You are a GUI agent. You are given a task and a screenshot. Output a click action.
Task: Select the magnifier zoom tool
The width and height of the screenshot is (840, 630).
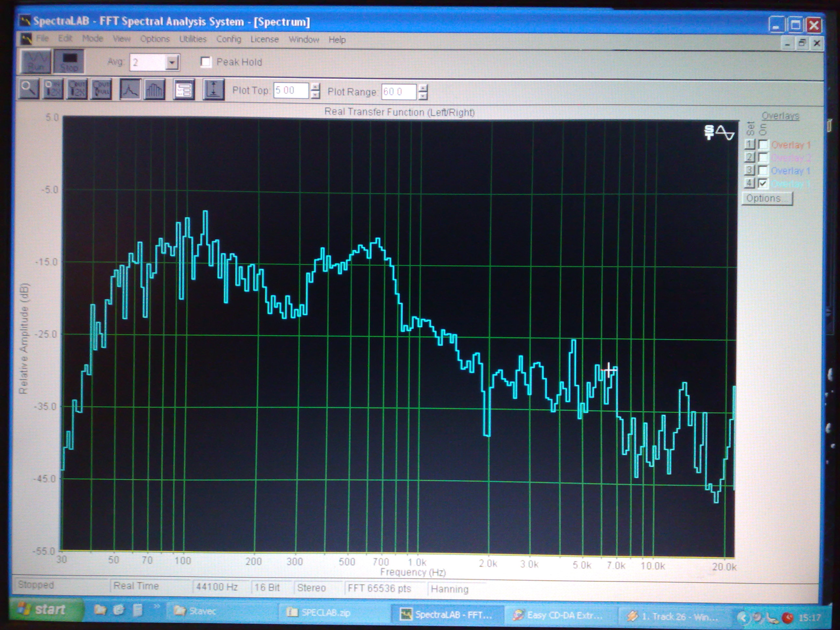[29, 90]
